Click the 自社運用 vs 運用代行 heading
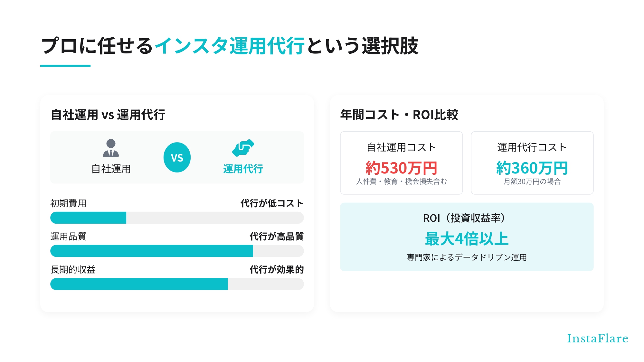 [108, 115]
